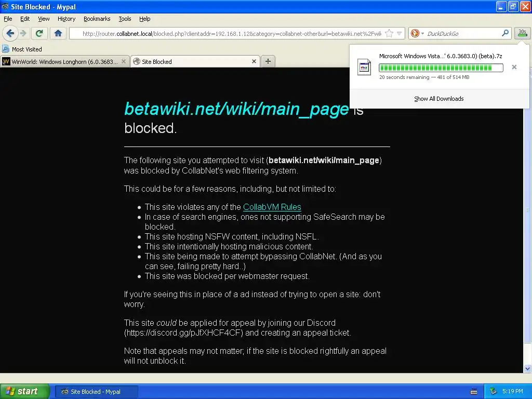Open DuckDuckGo search engine selector
The width and height of the screenshot is (532, 399).
point(417,33)
